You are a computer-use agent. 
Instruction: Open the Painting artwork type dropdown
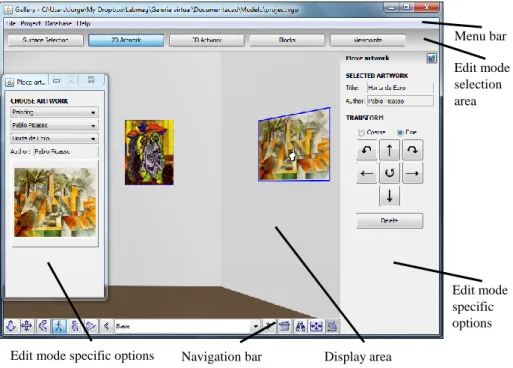54,112
